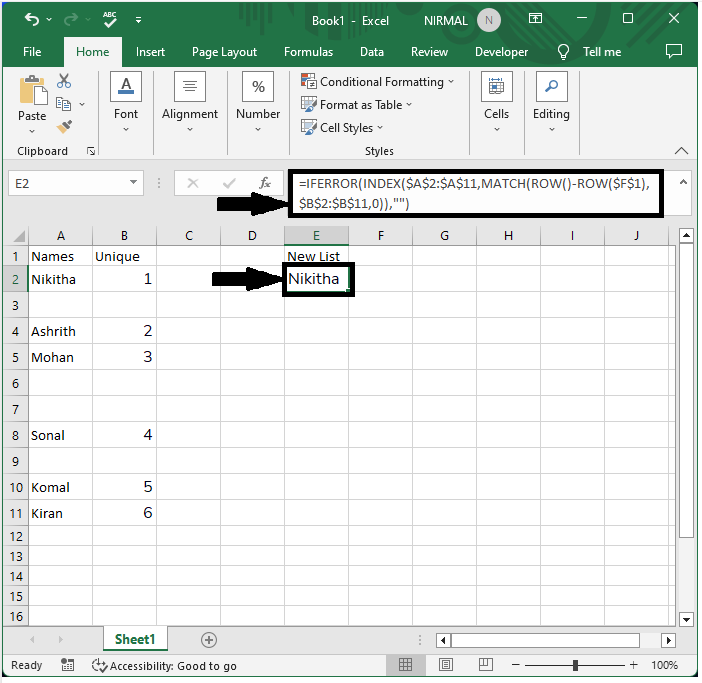Click the zoom slider handle
The width and height of the screenshot is (702, 683).
pos(575,665)
